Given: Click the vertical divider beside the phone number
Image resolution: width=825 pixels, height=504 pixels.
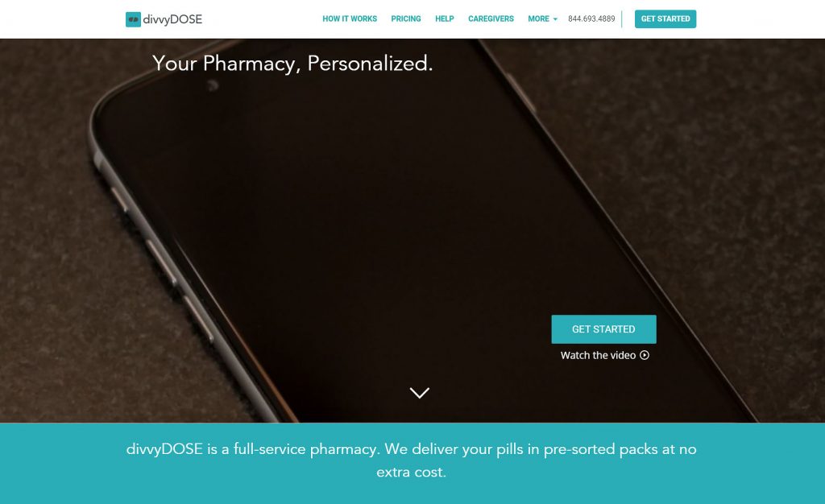Looking at the screenshot, I should point(621,19).
